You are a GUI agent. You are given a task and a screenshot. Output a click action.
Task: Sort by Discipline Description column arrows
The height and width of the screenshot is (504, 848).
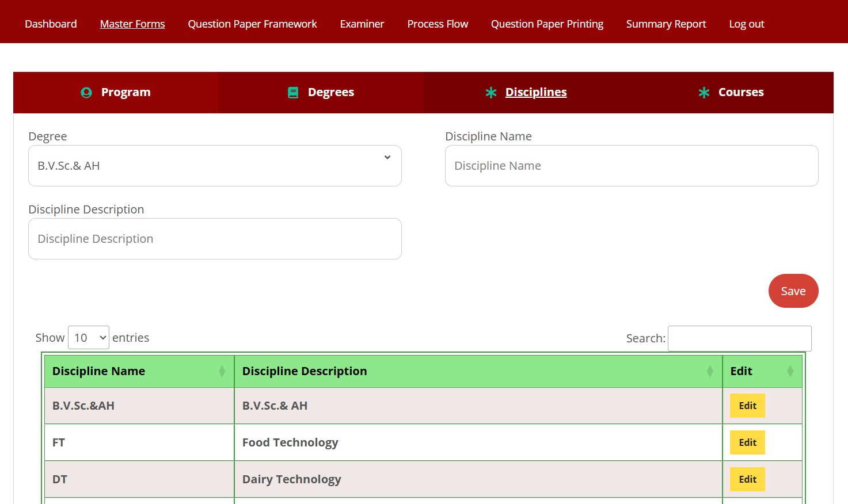coord(710,372)
